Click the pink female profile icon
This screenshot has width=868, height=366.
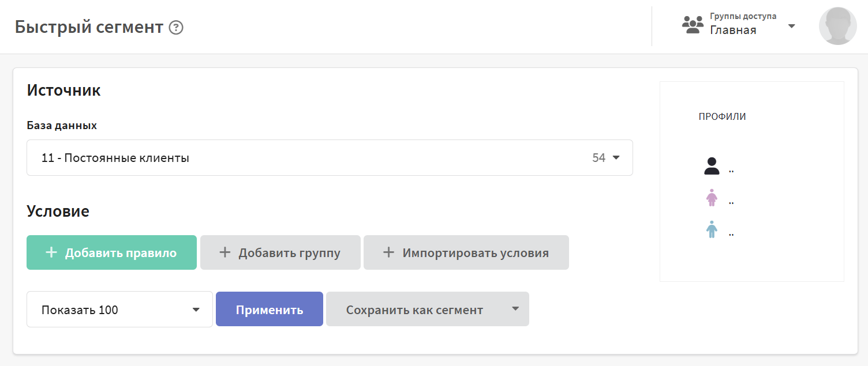click(x=712, y=198)
